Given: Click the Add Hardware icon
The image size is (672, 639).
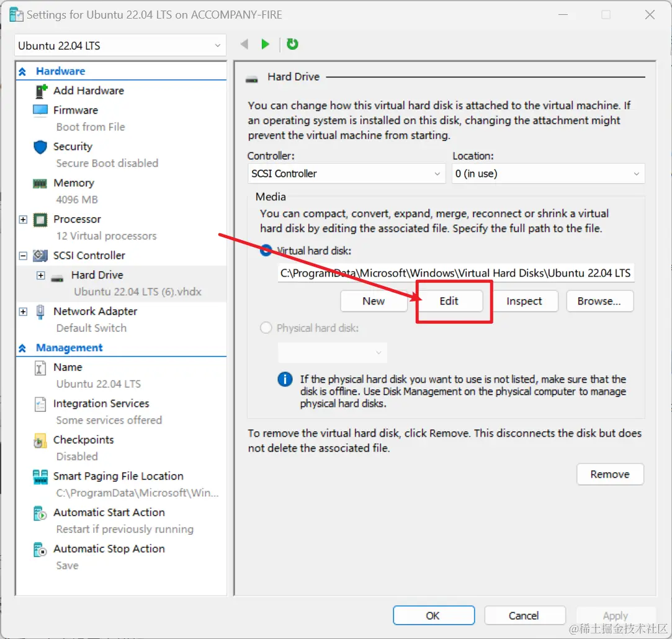Looking at the screenshot, I should pos(41,91).
